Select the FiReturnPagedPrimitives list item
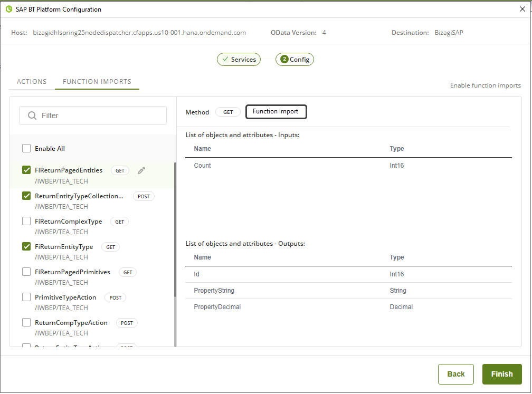Screen dimensions: 532x394 tap(72, 272)
